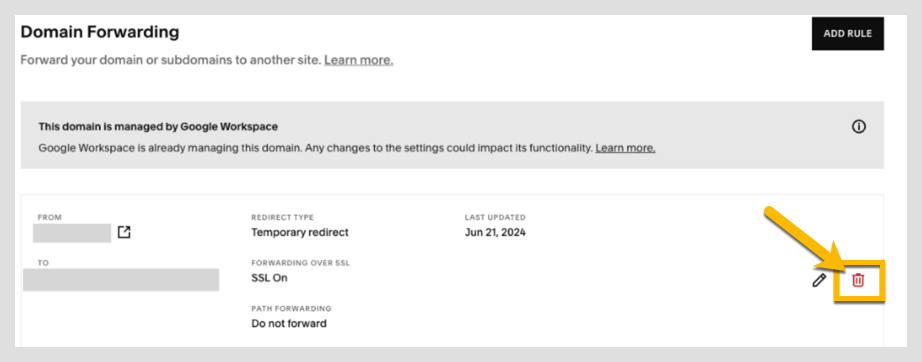Select the redacted TO destination field

121,280
